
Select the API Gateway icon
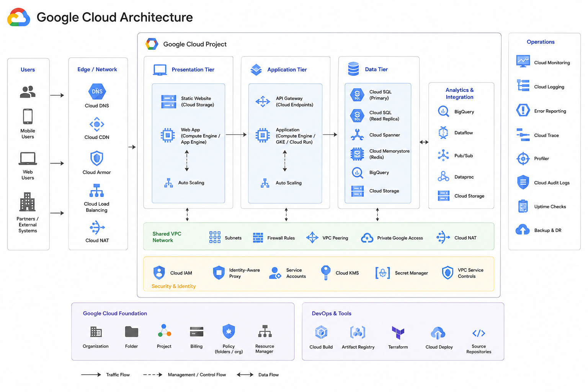click(x=263, y=101)
